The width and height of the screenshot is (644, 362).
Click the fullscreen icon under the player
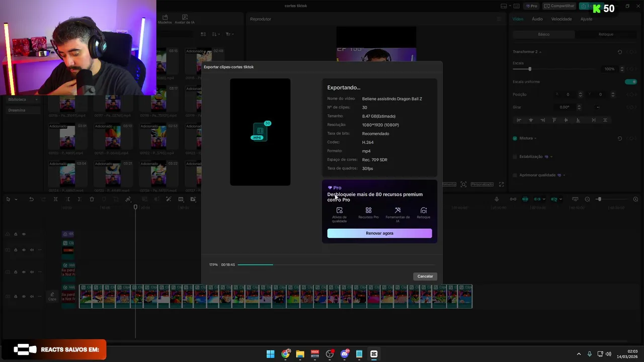(501, 185)
